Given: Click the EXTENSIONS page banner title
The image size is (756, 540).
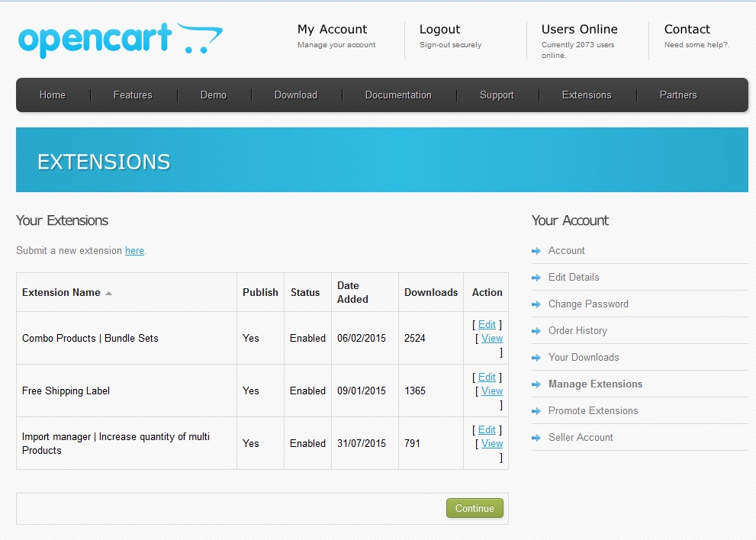Looking at the screenshot, I should point(105,162).
